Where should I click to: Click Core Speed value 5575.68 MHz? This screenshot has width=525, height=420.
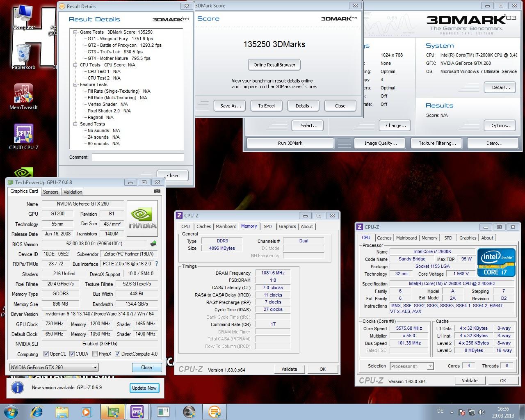click(x=409, y=329)
